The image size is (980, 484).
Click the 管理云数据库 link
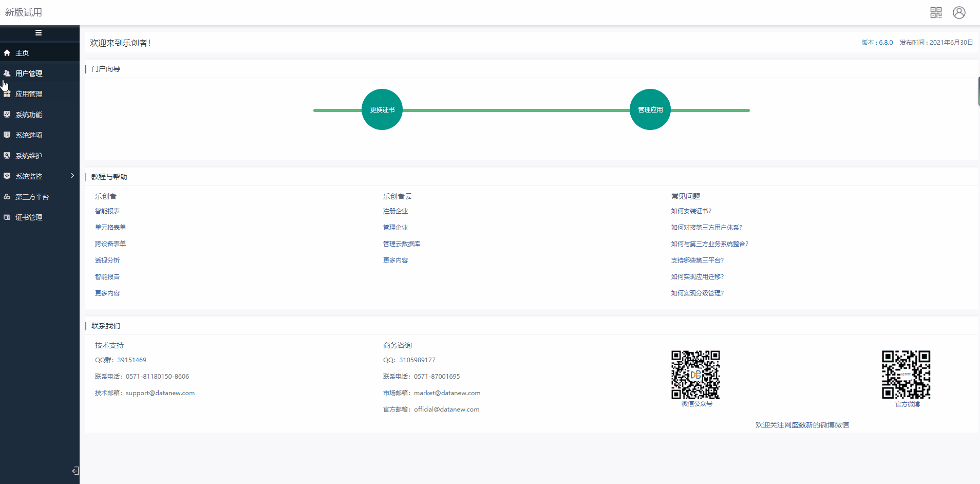click(402, 244)
